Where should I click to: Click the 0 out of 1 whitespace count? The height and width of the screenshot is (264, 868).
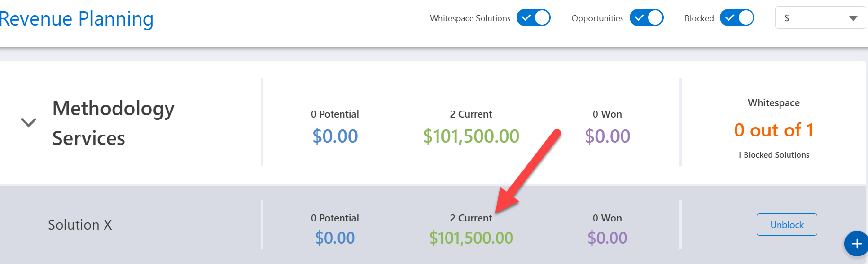pos(773,130)
